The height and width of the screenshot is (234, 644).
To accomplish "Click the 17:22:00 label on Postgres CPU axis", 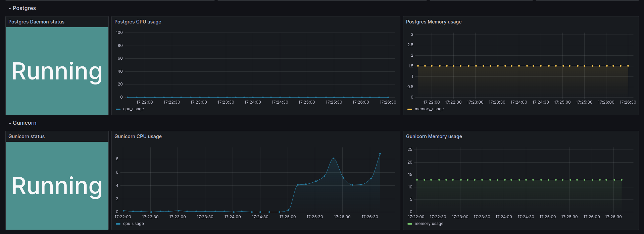I will click(145, 102).
